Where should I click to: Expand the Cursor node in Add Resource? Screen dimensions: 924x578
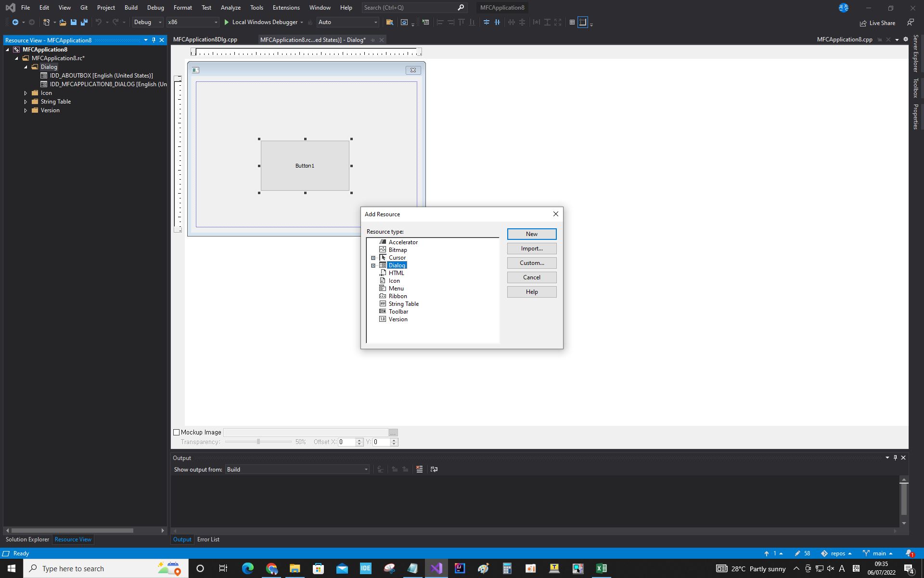(x=373, y=258)
